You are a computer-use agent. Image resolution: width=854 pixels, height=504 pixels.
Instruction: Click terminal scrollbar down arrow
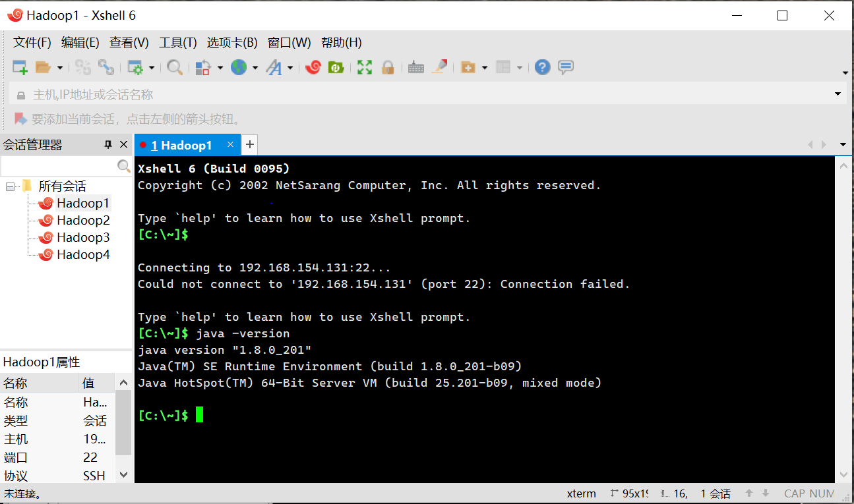(x=845, y=474)
